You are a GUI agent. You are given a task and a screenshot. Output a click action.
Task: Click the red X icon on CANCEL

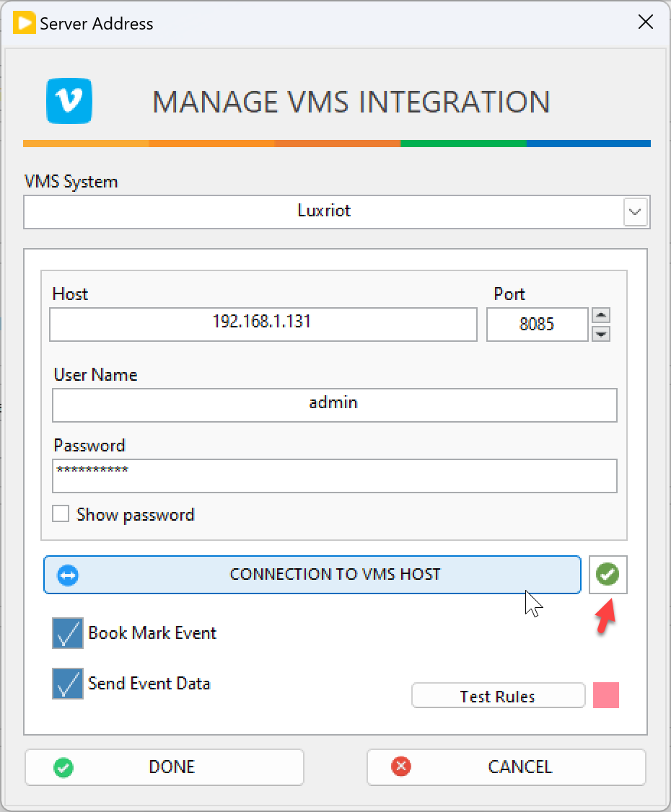[400, 767]
